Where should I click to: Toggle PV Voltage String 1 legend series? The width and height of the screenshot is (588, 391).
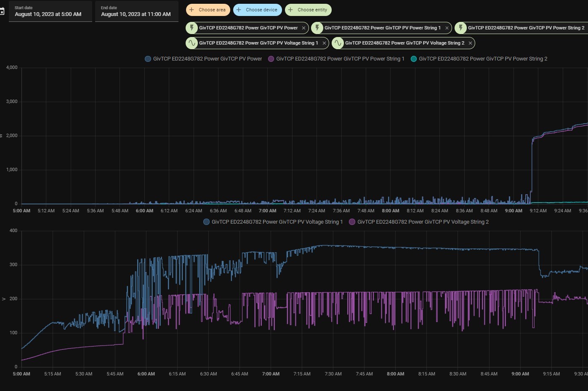pos(273,222)
